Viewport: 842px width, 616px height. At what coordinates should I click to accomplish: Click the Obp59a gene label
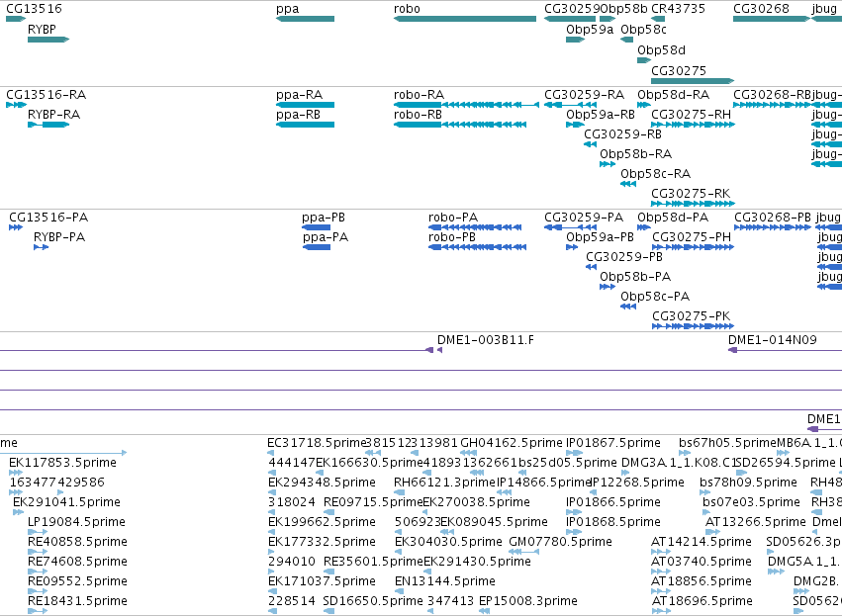[x=589, y=30]
